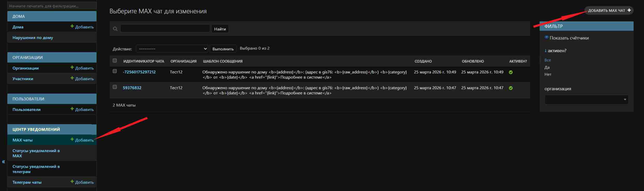The height and width of the screenshot is (191, 644).
Task: Click the plus icon beside Пользователи
Action: pyautogui.click(x=72, y=109)
